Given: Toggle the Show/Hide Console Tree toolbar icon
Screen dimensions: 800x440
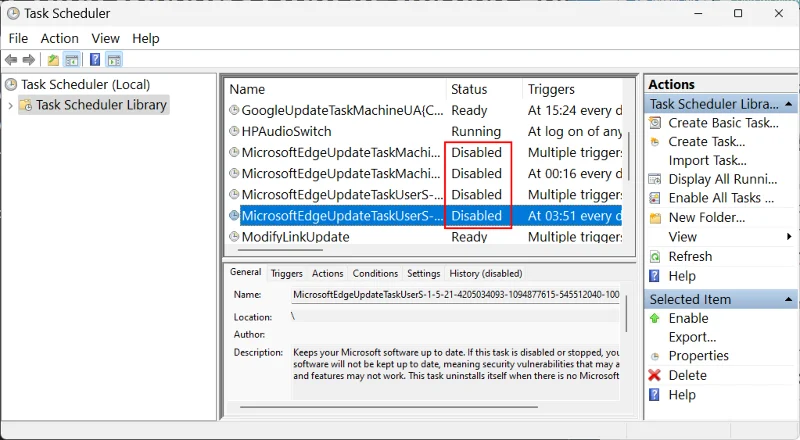Looking at the screenshot, I should (x=72, y=60).
